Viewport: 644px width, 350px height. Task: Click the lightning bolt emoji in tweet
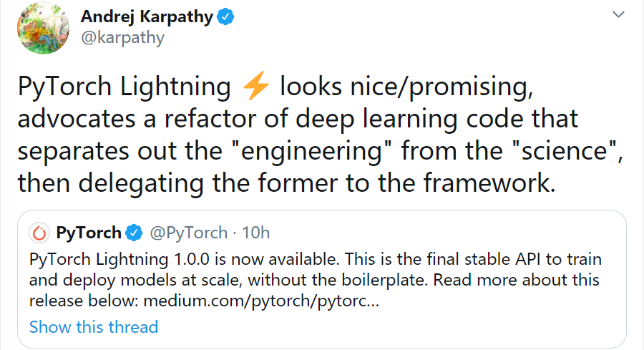(x=256, y=87)
